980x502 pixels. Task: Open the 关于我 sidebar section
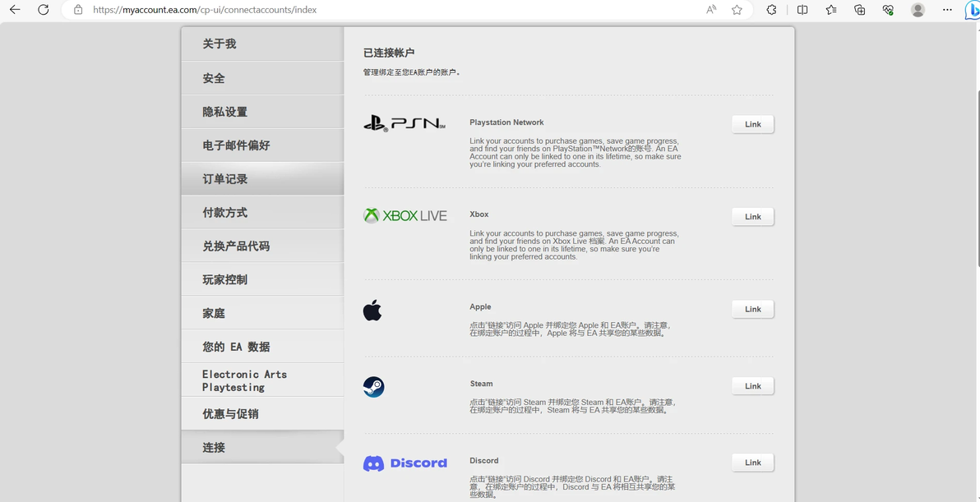pyautogui.click(x=262, y=44)
